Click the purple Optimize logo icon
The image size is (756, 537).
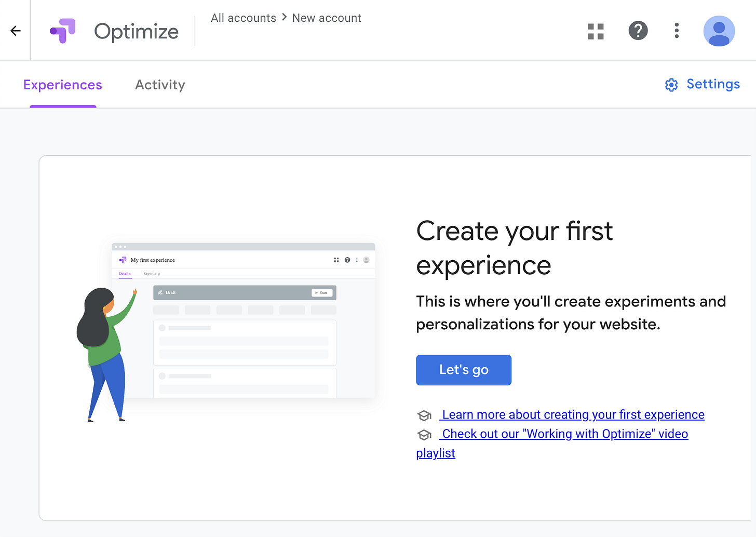[x=63, y=31]
